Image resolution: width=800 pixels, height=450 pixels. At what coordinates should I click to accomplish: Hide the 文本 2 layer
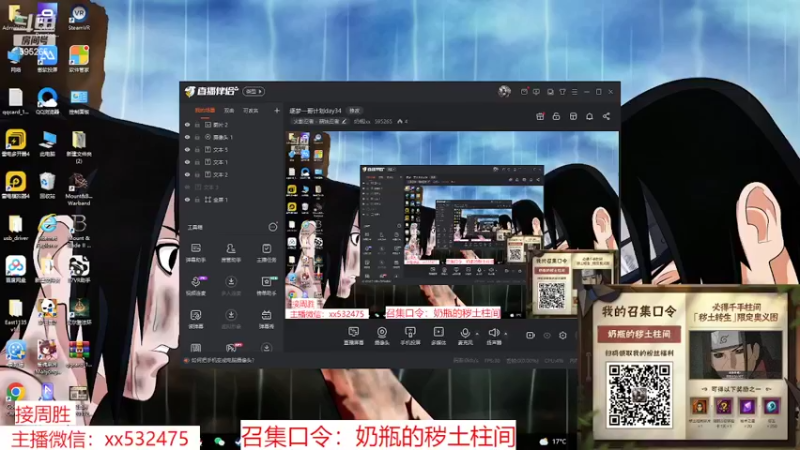(x=187, y=174)
